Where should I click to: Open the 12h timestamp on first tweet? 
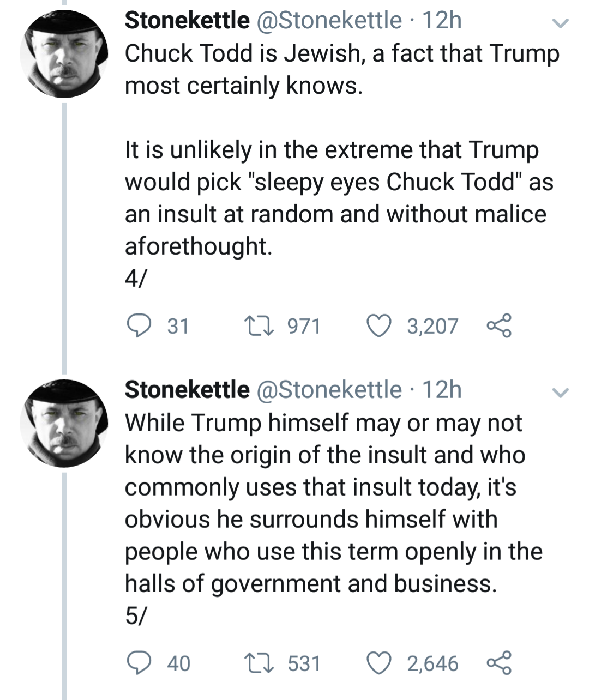point(442,21)
